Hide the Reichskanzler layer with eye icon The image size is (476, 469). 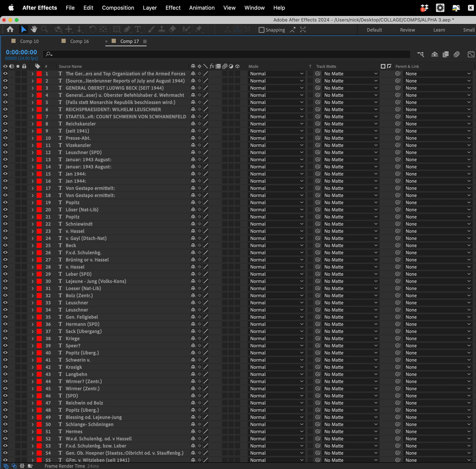tap(5, 124)
